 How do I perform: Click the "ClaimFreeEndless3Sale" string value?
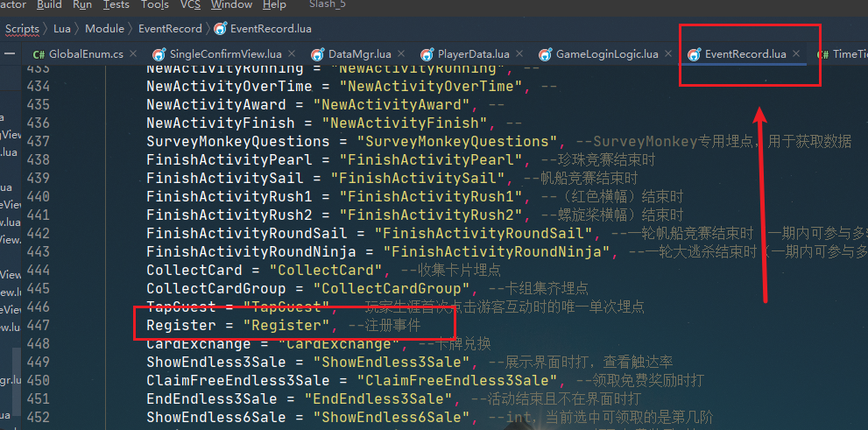pyautogui.click(x=456, y=380)
